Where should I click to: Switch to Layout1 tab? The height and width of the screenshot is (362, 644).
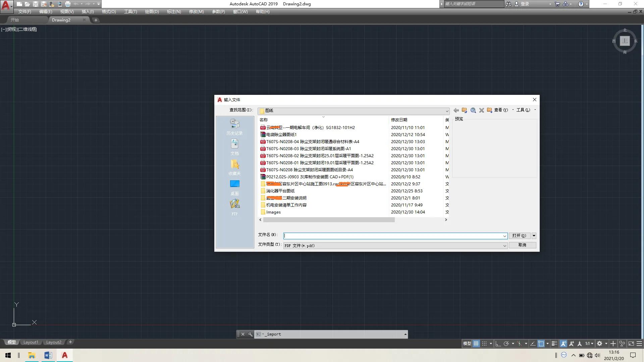[x=31, y=342]
